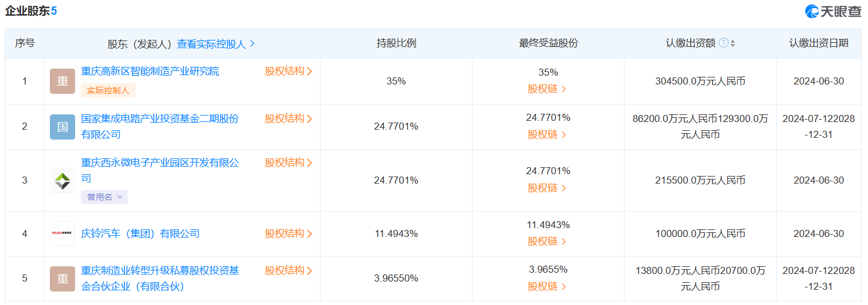
Task: Click the 天眼查 logo
Action: (833, 11)
